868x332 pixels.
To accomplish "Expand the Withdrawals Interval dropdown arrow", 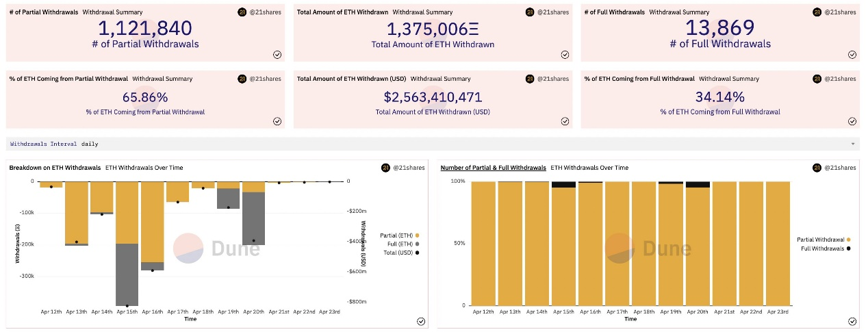I will 853,144.
